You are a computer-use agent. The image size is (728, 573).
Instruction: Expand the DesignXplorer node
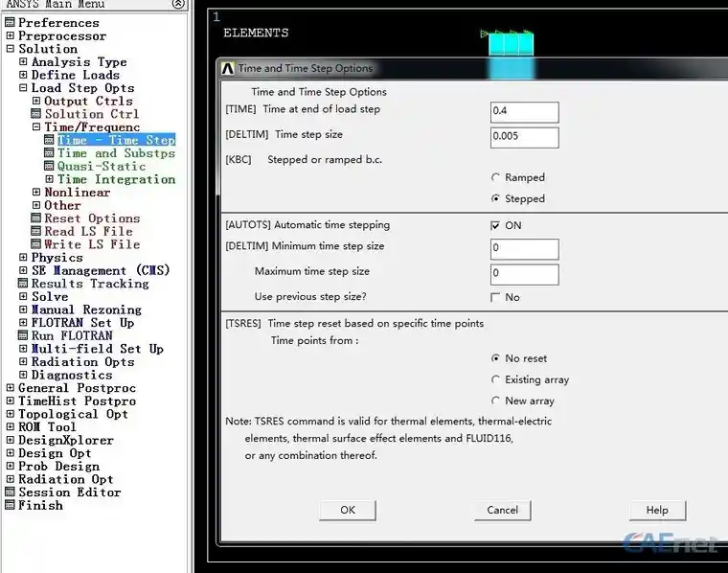11,439
